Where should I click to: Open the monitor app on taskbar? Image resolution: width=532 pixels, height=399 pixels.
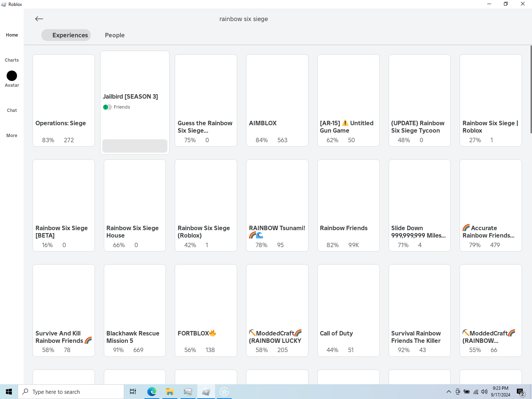(x=188, y=392)
